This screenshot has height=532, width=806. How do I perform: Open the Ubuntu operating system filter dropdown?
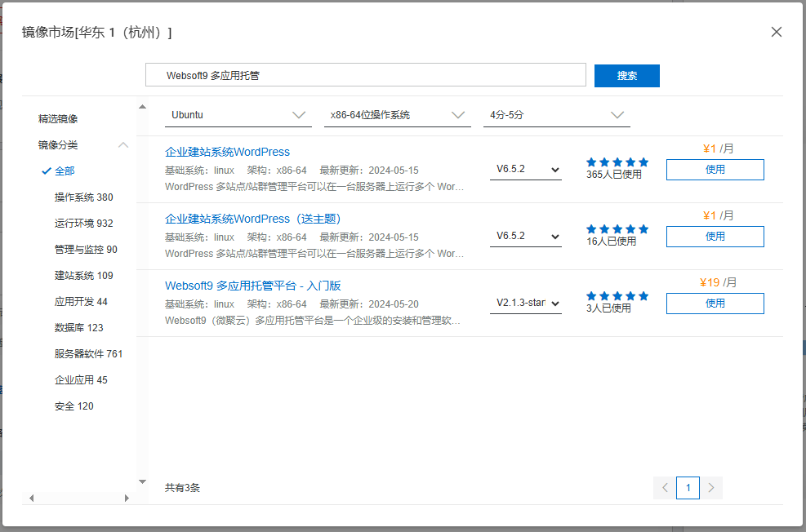point(237,114)
